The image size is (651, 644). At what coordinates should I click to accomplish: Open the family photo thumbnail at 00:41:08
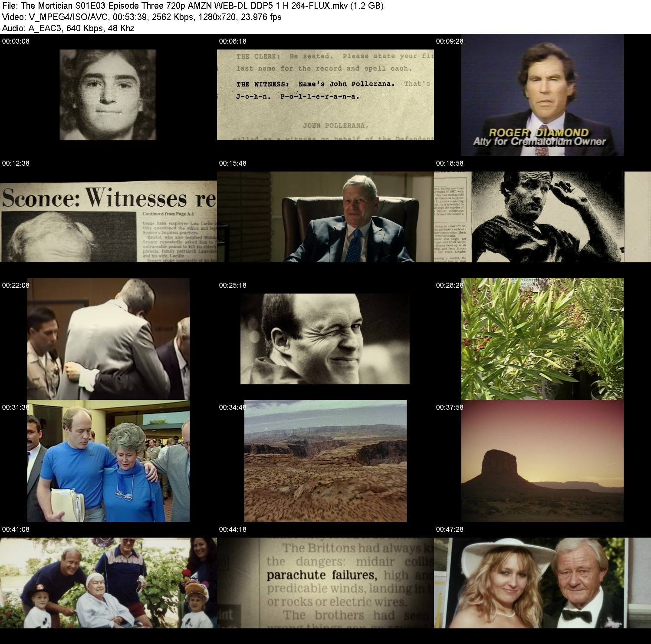[x=108, y=583]
